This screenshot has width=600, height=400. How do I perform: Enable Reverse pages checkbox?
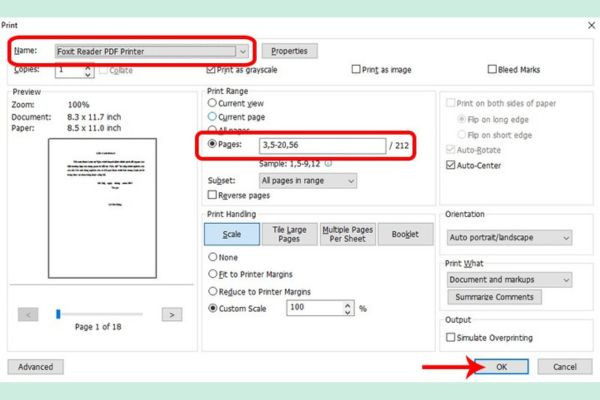click(x=212, y=195)
